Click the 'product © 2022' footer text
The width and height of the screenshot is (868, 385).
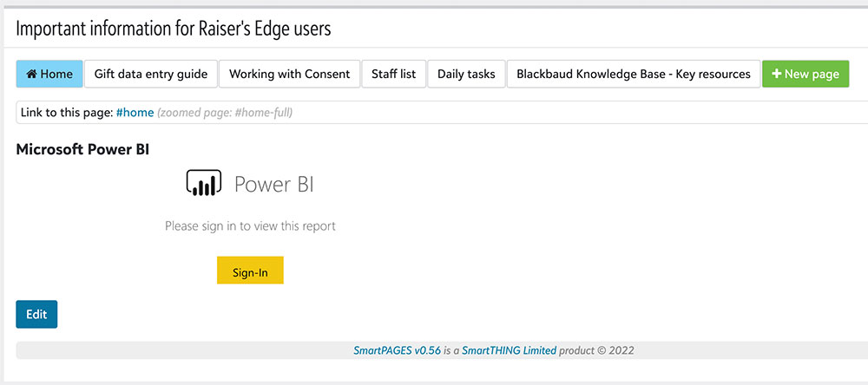(x=597, y=350)
